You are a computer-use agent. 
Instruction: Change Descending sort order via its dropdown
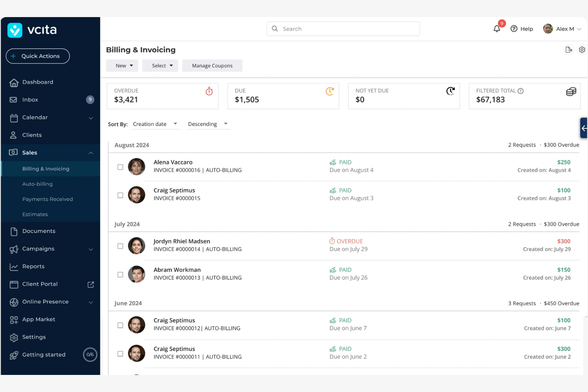209,124
